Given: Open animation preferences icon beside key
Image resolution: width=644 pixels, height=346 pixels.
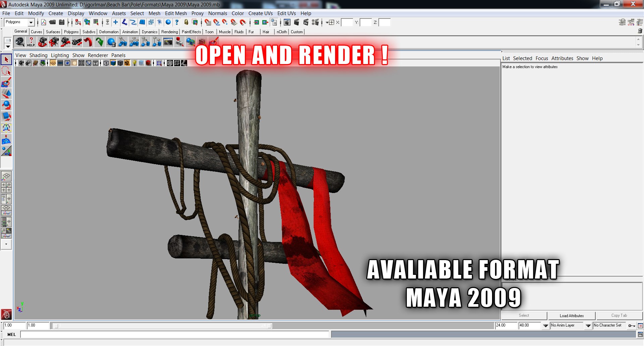Looking at the screenshot, I should pyautogui.click(x=640, y=326).
